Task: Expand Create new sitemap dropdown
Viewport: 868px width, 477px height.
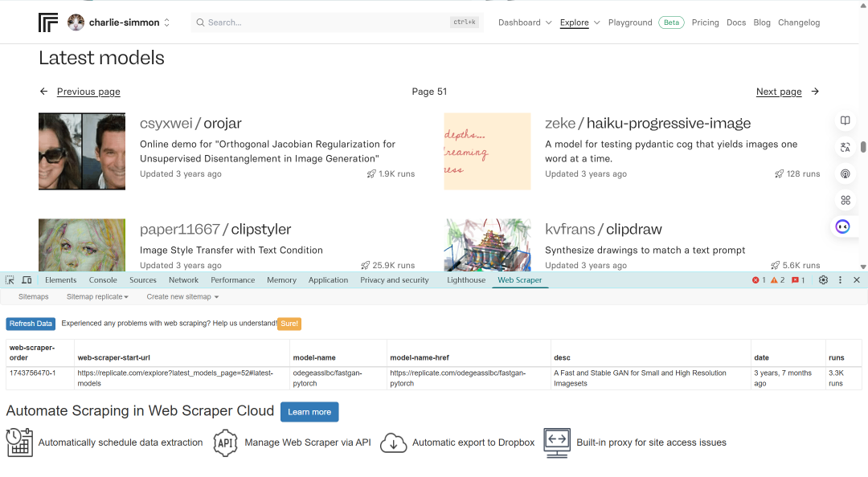Action: (182, 296)
